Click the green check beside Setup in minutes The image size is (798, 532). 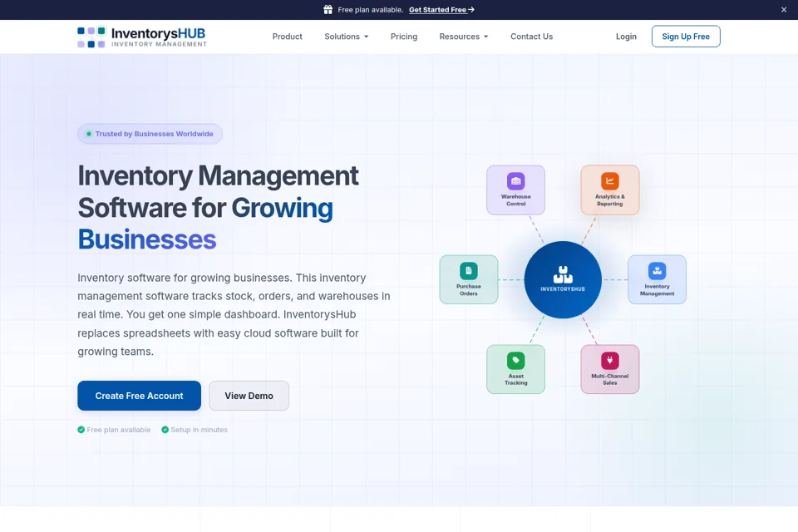pos(165,430)
